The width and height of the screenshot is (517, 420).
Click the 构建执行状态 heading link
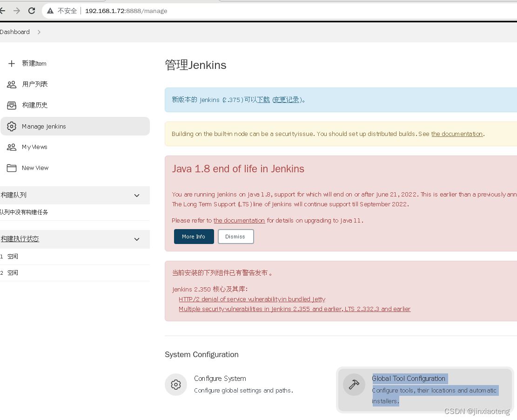point(20,239)
